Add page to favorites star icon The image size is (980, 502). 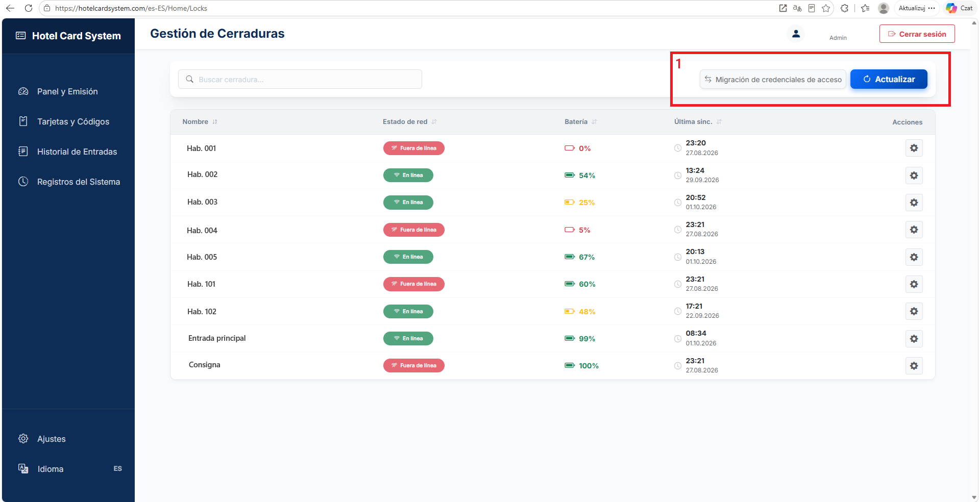tap(826, 8)
